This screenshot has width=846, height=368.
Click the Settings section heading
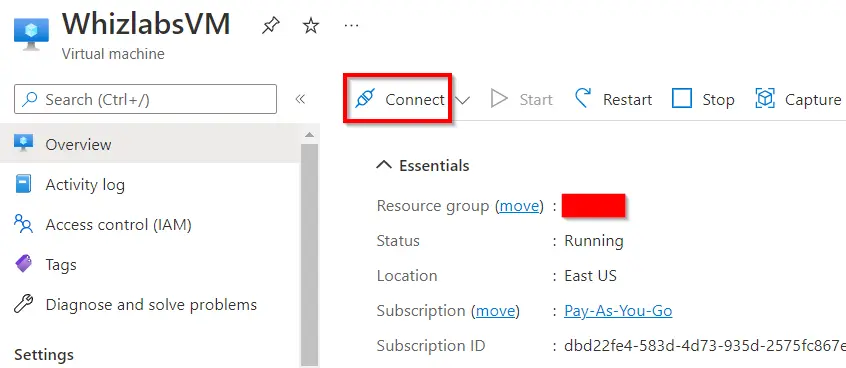pyautogui.click(x=44, y=355)
